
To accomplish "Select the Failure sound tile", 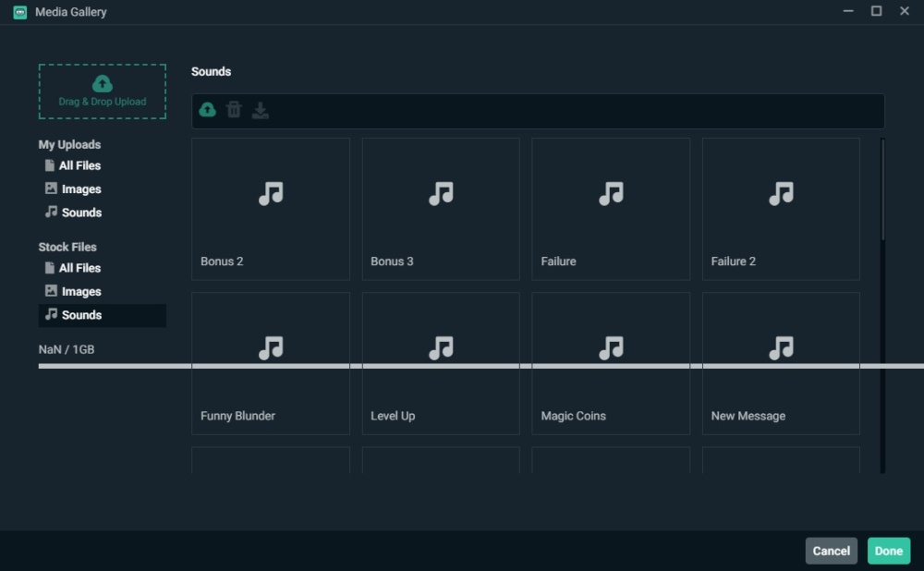I will coord(611,209).
